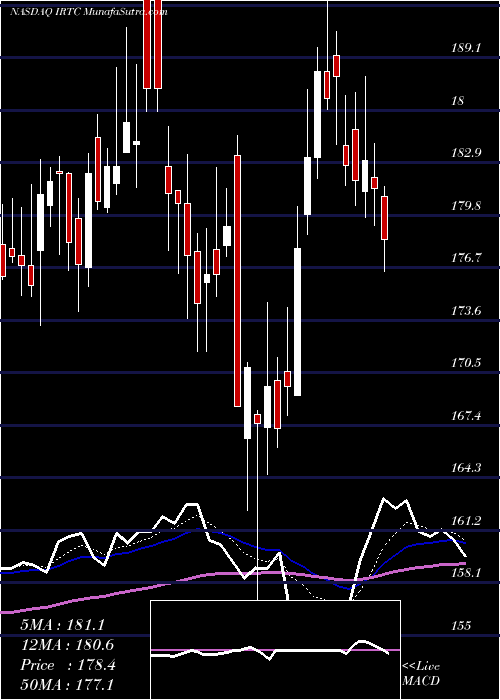Click the 50MA : 177.1 readout
The height and width of the screenshot is (700, 500).
coord(67,685)
